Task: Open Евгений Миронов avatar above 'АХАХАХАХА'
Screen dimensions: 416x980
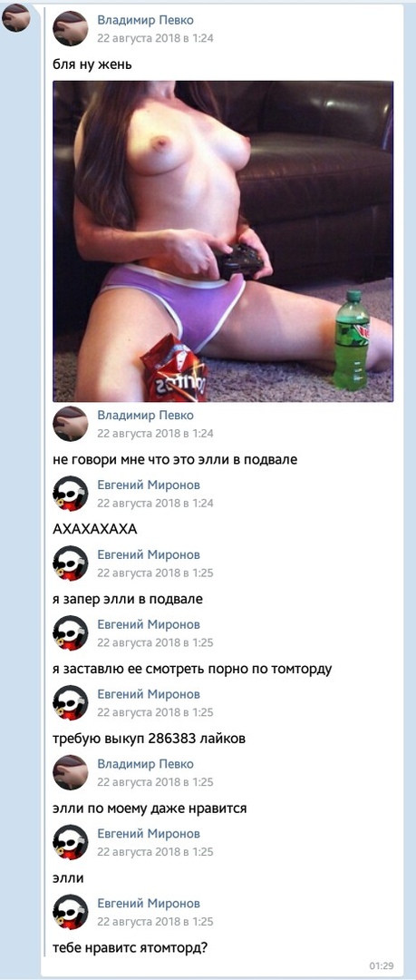Action: [x=71, y=494]
